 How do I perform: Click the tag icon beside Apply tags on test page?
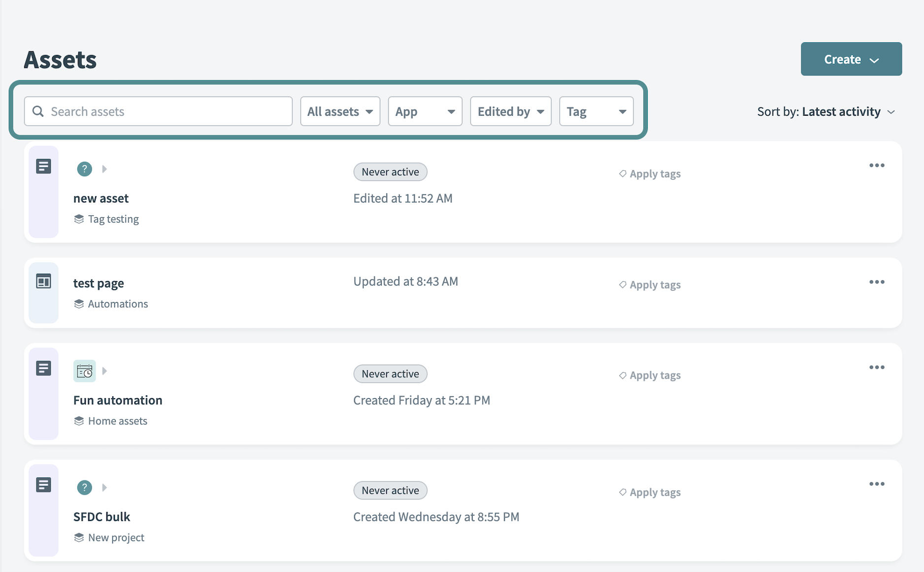[622, 285]
